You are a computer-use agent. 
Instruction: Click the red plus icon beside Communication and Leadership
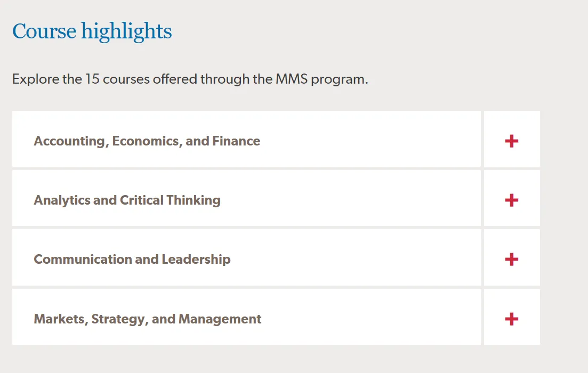coord(511,260)
